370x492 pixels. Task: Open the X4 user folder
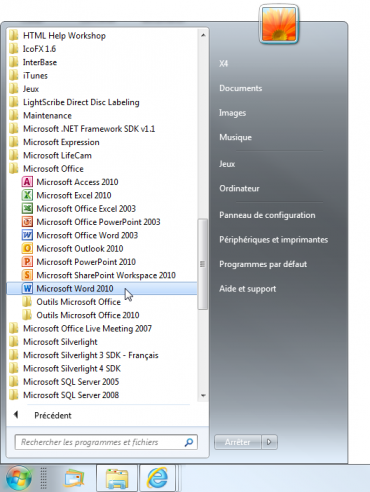point(224,64)
